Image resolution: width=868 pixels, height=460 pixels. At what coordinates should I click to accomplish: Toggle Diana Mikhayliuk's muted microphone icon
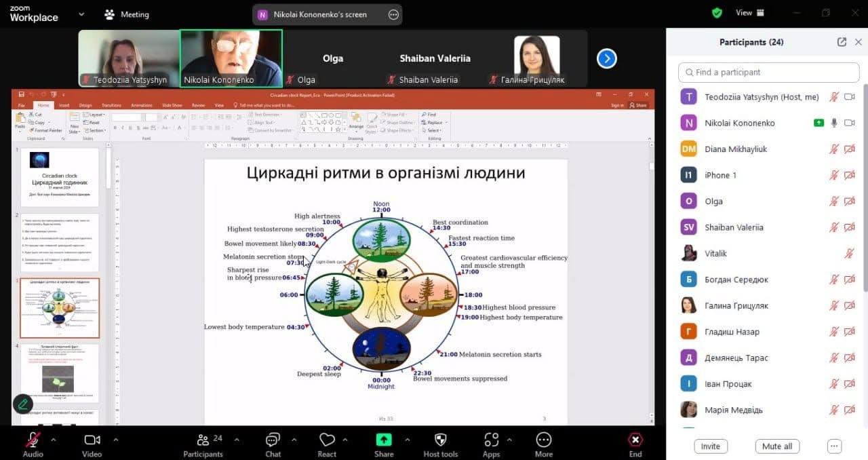(x=833, y=149)
